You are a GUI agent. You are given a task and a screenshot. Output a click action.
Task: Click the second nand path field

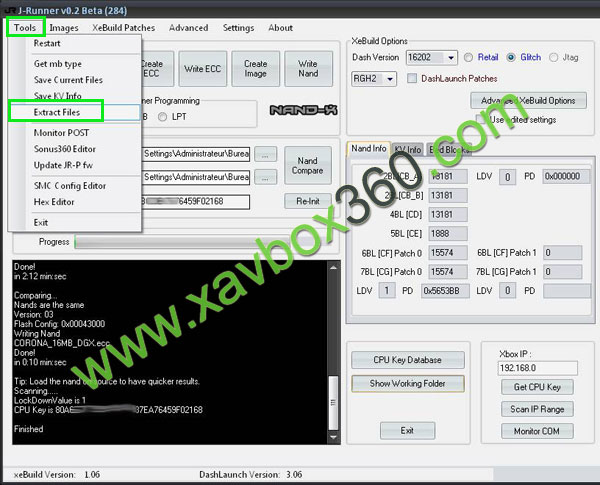(x=196, y=177)
